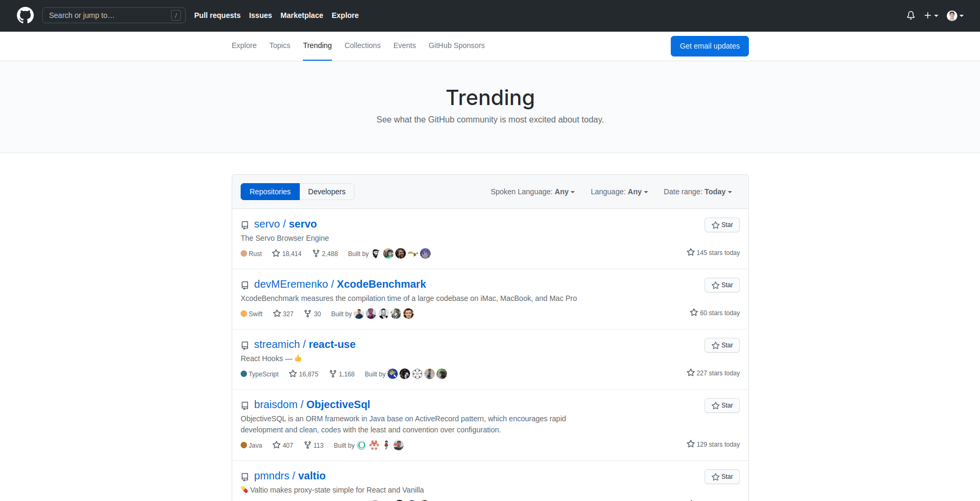Click the react-use forks count 1,168
This screenshot has height=501, width=980.
tap(342, 374)
